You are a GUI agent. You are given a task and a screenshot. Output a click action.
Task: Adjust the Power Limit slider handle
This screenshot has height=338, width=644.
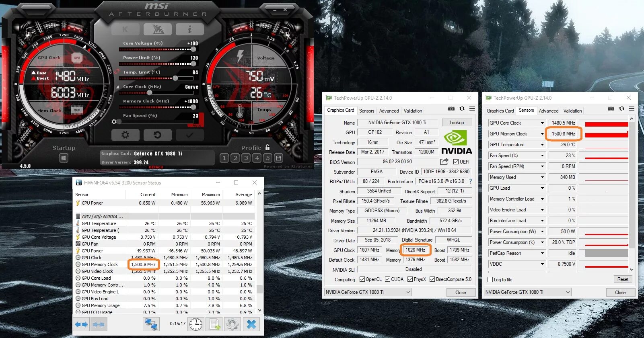point(193,64)
